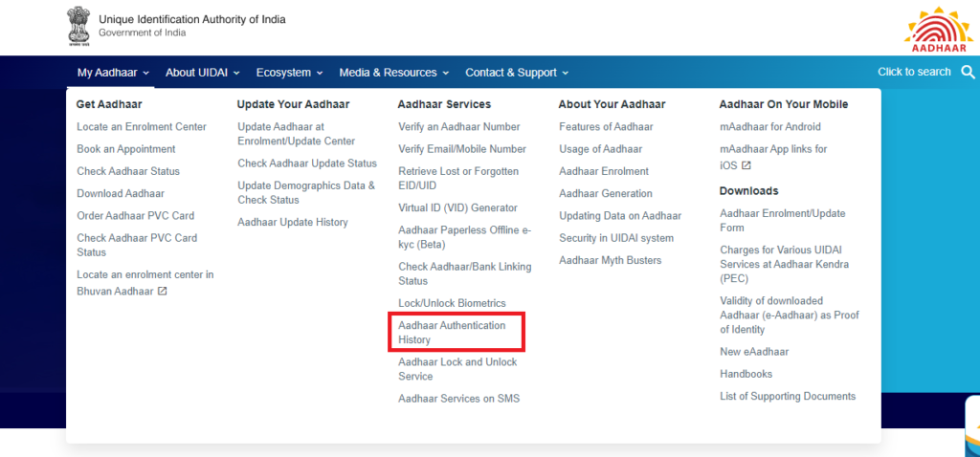Screen dimensions: 980x457
Task: Open Aadhaar Authentication History
Action: click(452, 333)
